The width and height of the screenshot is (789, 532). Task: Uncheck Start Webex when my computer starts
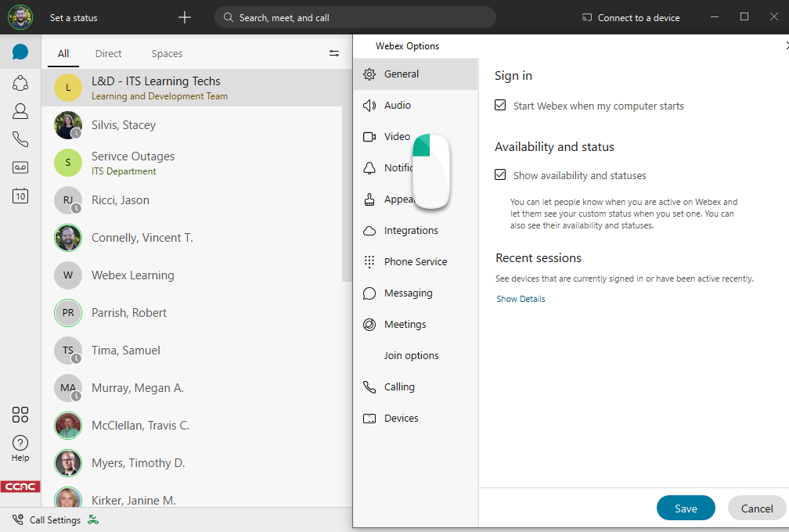point(500,105)
